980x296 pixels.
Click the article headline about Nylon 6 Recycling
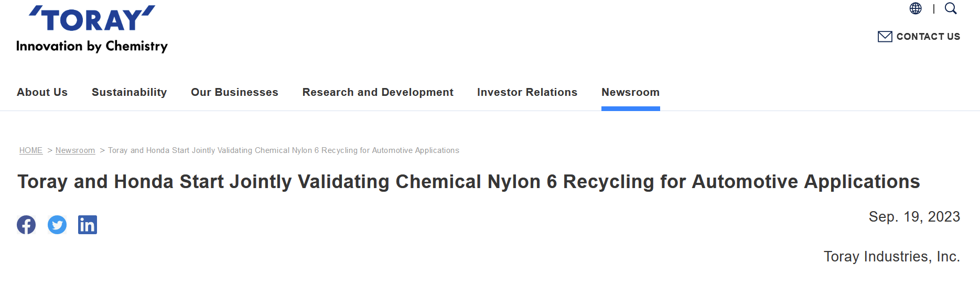click(469, 182)
